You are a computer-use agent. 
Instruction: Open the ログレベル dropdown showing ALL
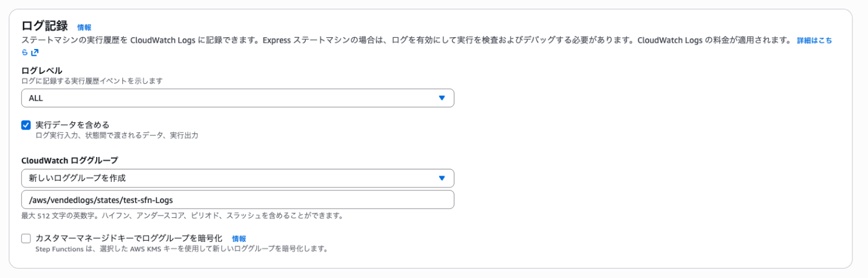point(237,98)
